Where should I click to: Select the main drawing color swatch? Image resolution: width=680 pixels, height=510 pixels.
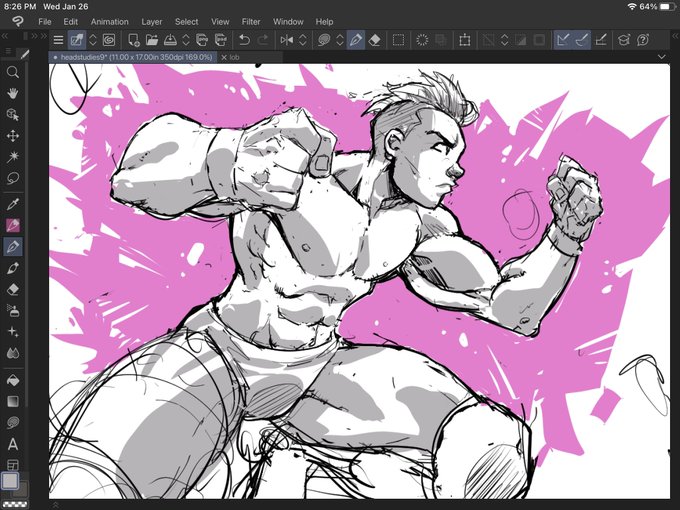[10, 481]
